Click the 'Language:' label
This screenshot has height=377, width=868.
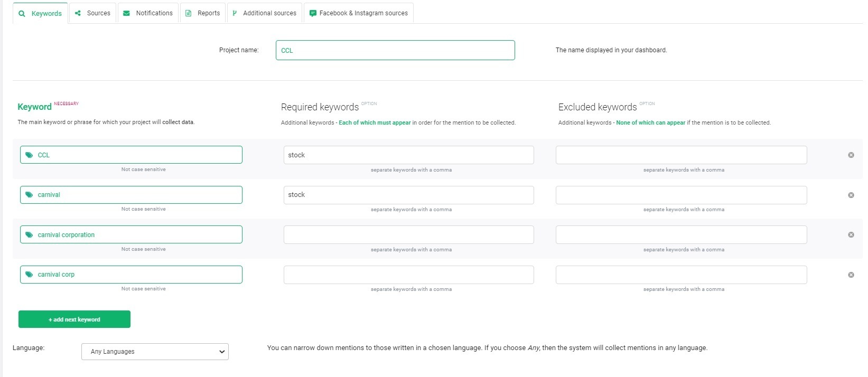coord(29,348)
